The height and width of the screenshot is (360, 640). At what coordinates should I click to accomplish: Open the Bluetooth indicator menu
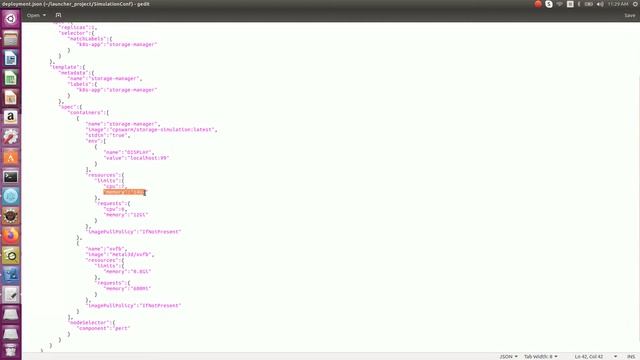(x=579, y=4)
